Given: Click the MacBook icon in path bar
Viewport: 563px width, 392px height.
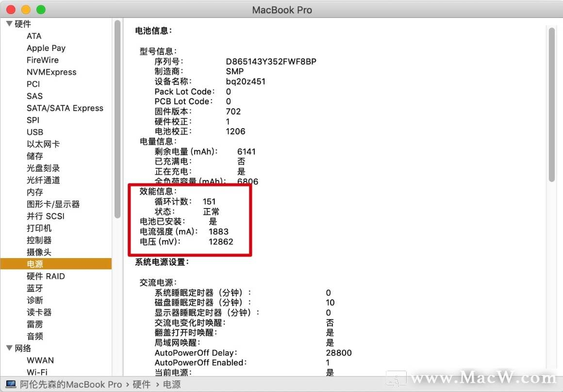Looking at the screenshot, I should pos(11,384).
